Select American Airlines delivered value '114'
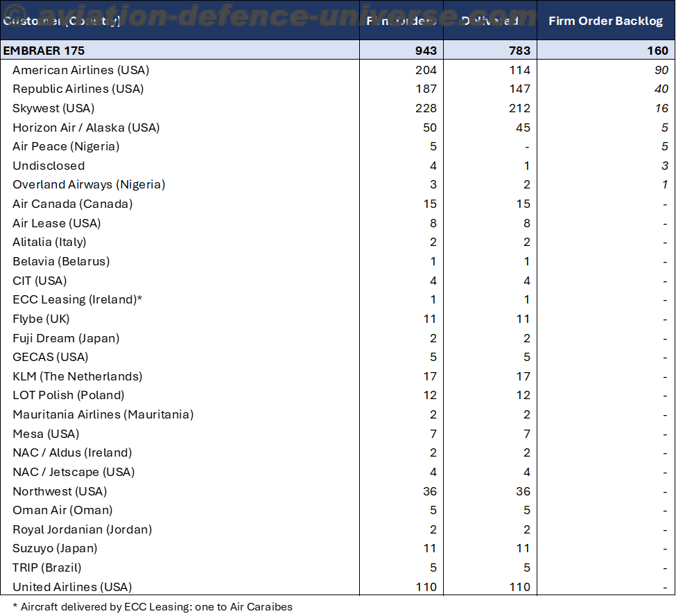 pos(519,70)
